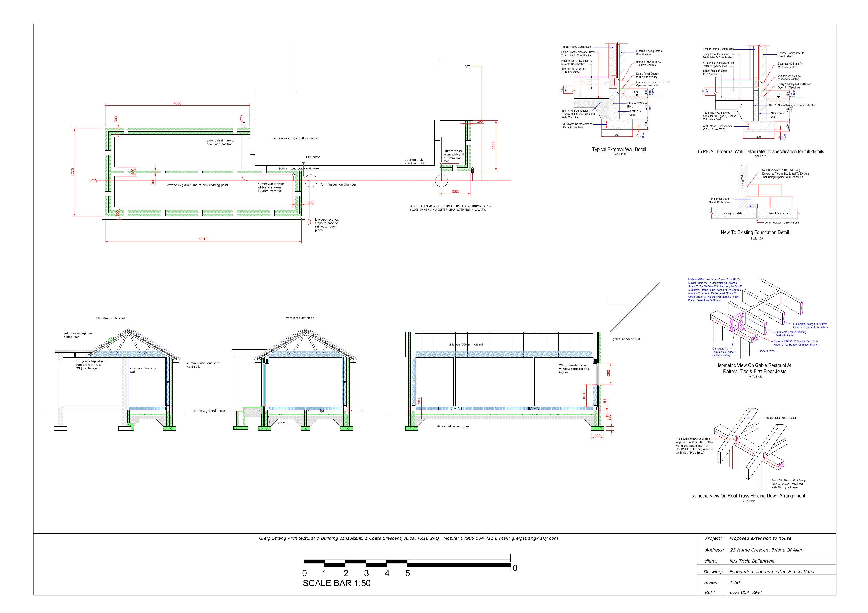Select the client name 'Mrs Tricia Ballantyne'
Viewport: 868px width, 613px height.
[x=752, y=561]
